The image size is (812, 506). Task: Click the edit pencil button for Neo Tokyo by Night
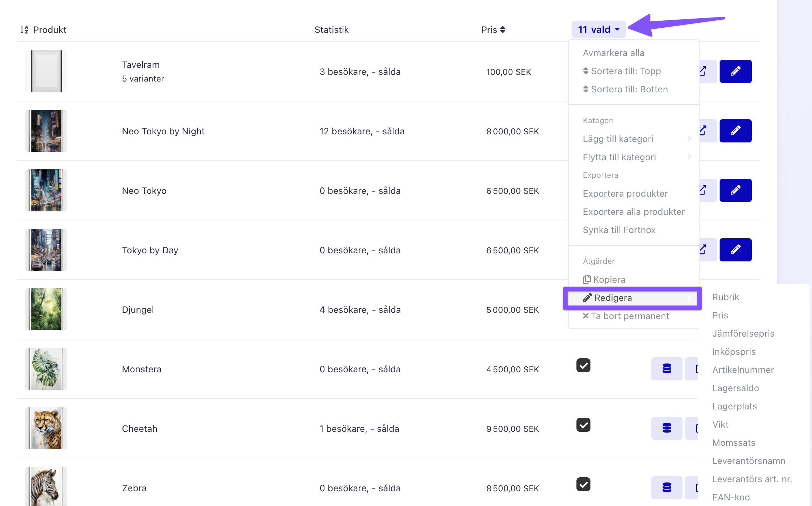tap(735, 131)
